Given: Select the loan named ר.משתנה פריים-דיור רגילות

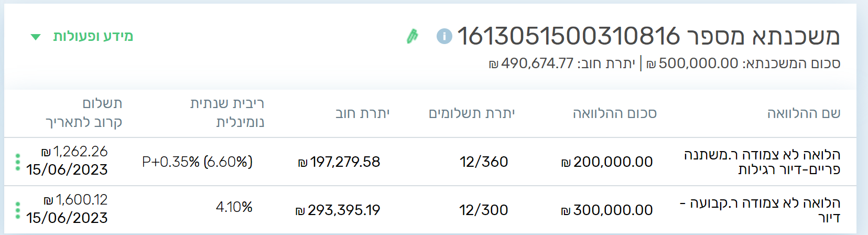Looking at the screenshot, I should (762, 162).
